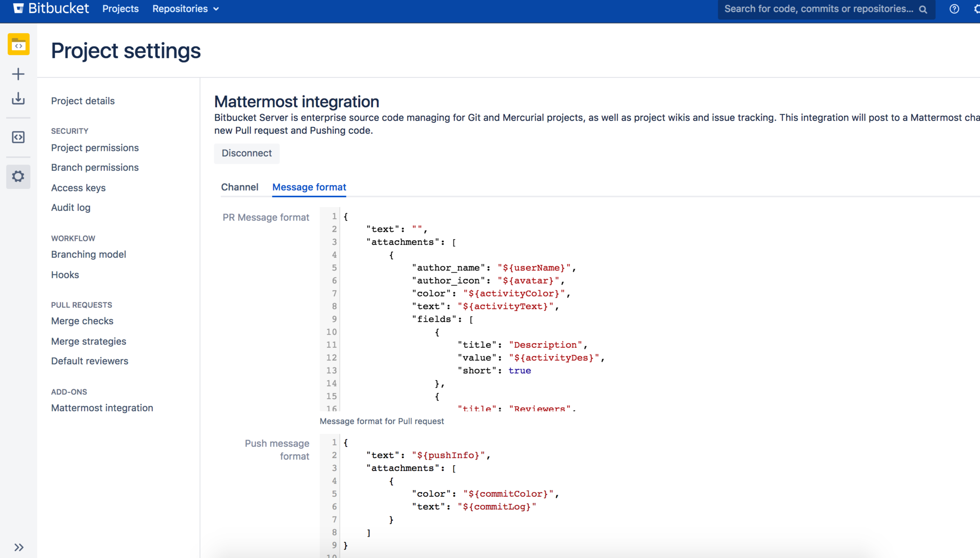
Task: Open the Repositories dropdown menu
Action: click(x=185, y=9)
